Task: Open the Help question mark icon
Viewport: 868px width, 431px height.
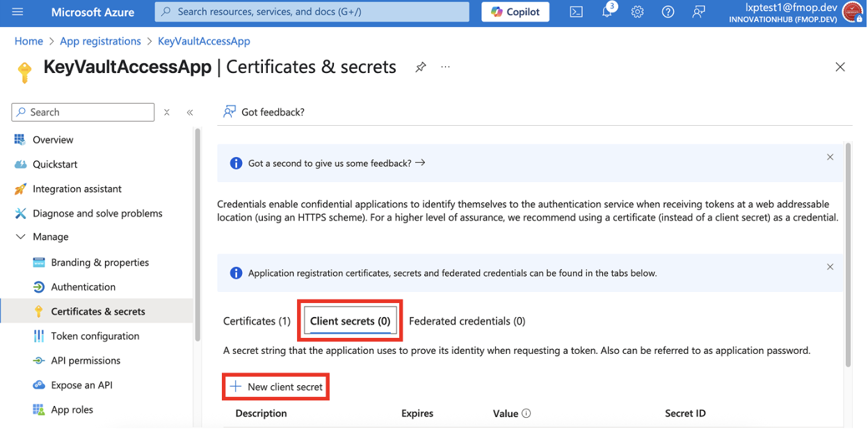Action: tap(668, 12)
